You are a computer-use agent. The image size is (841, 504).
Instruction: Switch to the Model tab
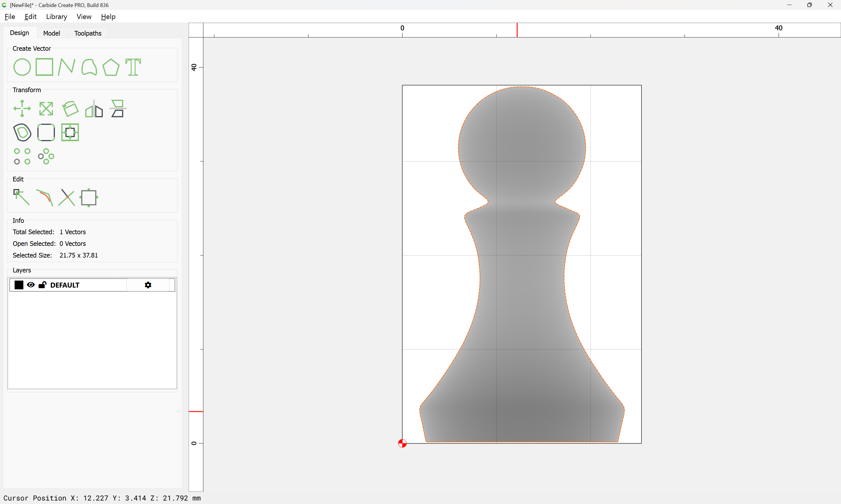(51, 33)
